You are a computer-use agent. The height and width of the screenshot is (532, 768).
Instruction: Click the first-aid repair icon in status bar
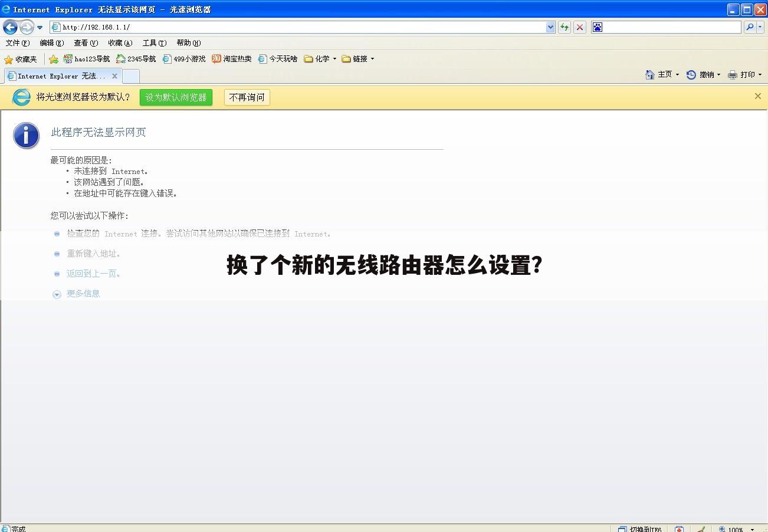680,529
